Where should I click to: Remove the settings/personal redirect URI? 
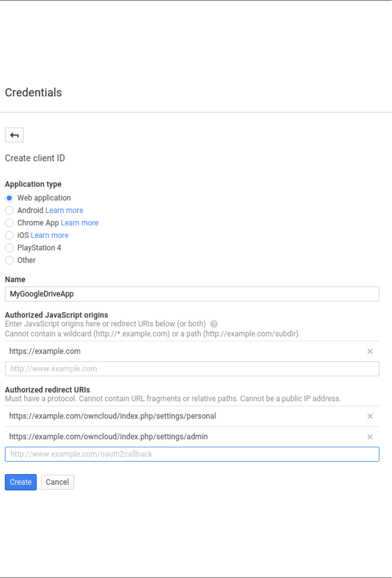[x=370, y=416]
